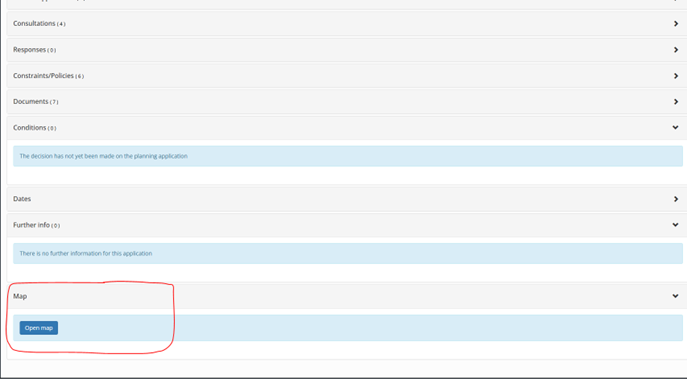Expand Constraints/Policies via its right-side chevron
This screenshot has height=379, width=687.
pyautogui.click(x=676, y=76)
